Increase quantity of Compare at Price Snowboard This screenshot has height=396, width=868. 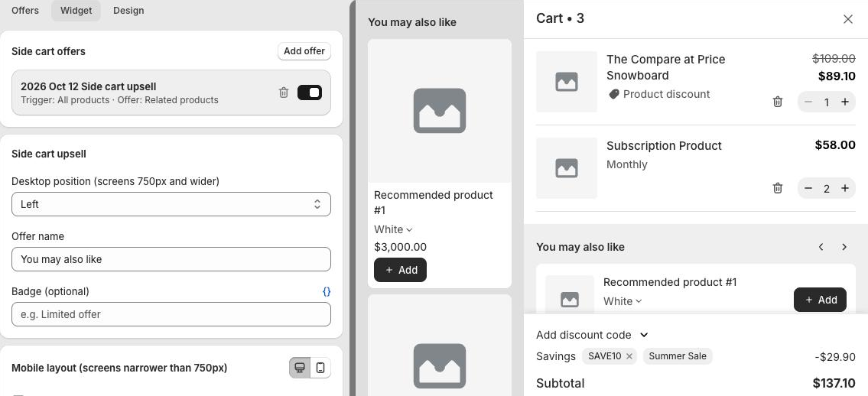point(845,102)
